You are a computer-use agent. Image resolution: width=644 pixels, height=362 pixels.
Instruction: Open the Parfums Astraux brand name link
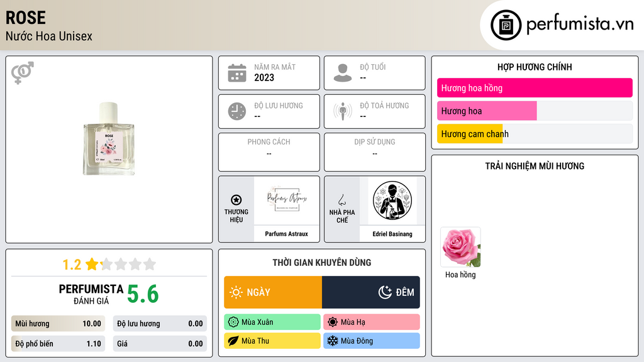[x=287, y=234]
